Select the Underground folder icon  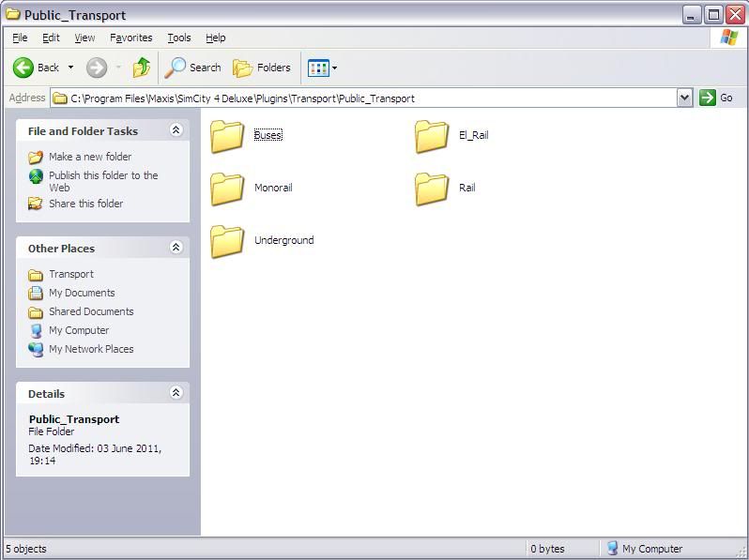[x=227, y=242]
